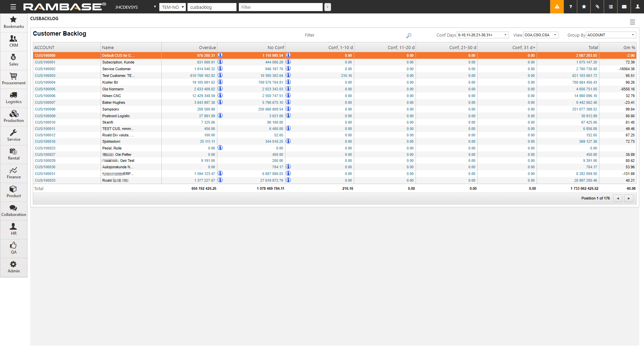Open the user profile icon in the top bar

(x=637, y=7)
